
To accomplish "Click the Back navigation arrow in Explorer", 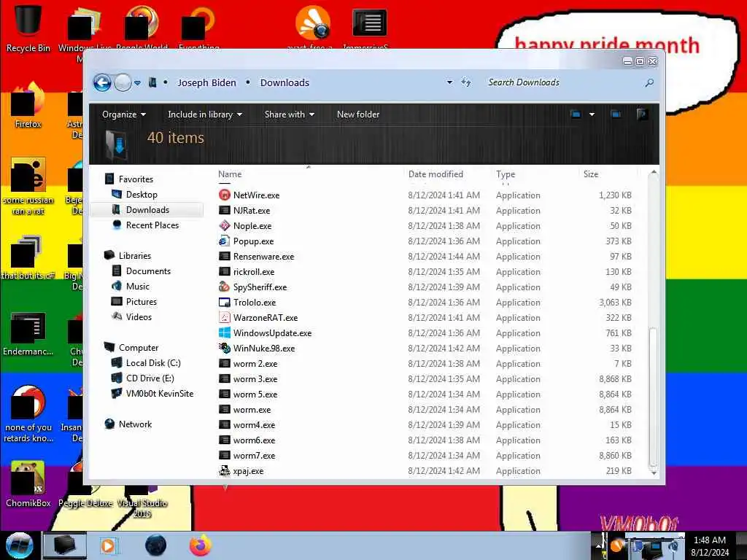I will point(102,83).
